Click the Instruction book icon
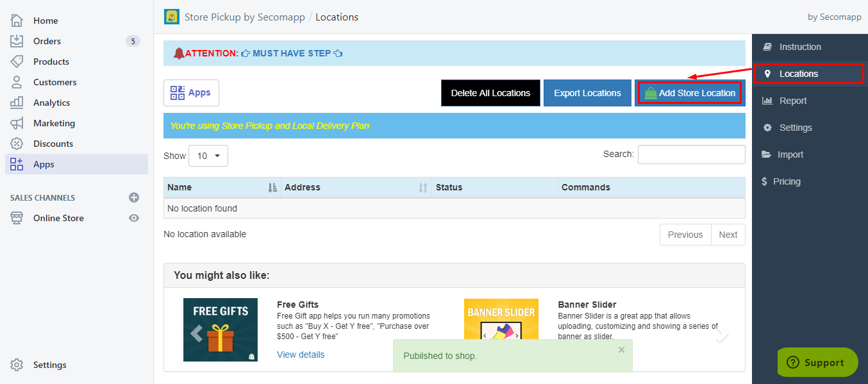The height and width of the screenshot is (384, 868). coord(767,47)
